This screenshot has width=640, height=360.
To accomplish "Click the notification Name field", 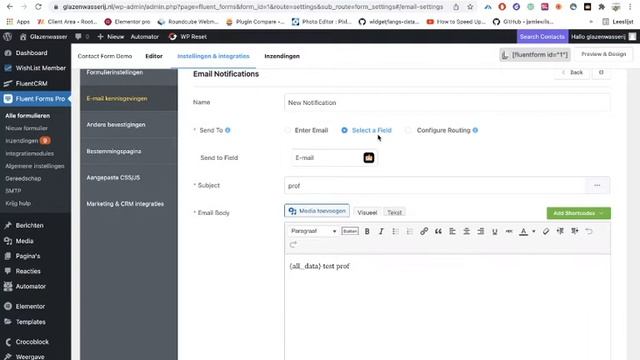I will pyautogui.click(x=447, y=102).
